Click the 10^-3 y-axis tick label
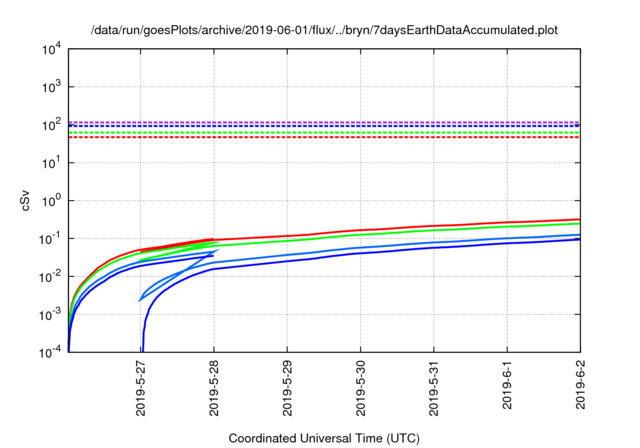Viewport: 640px width, 448px height. [x=50, y=315]
